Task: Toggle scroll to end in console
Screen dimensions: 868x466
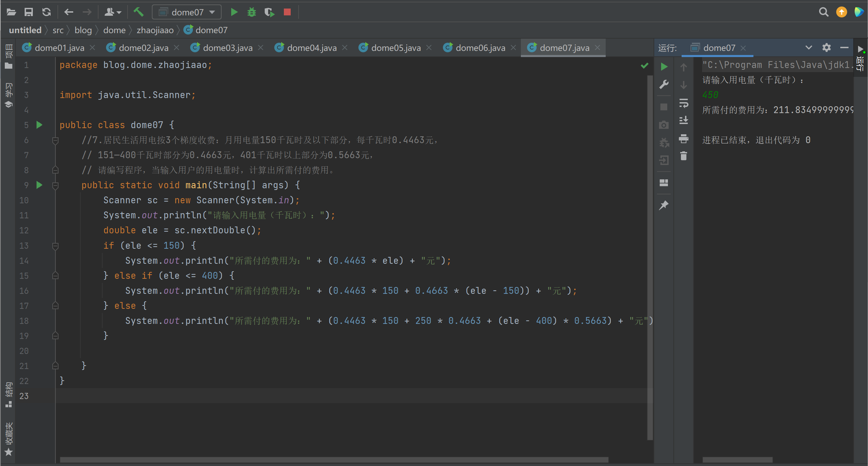Action: click(x=683, y=120)
